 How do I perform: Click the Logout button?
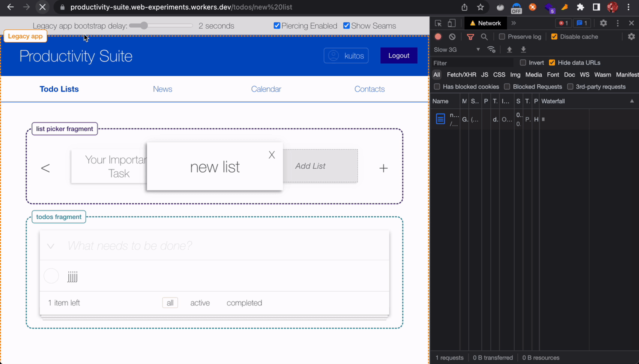click(x=399, y=55)
